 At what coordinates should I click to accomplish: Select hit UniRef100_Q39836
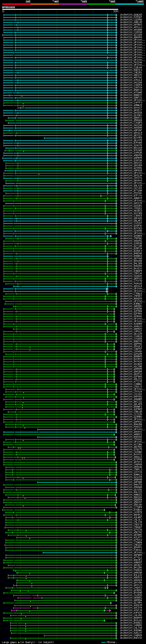tap(131, 243)
